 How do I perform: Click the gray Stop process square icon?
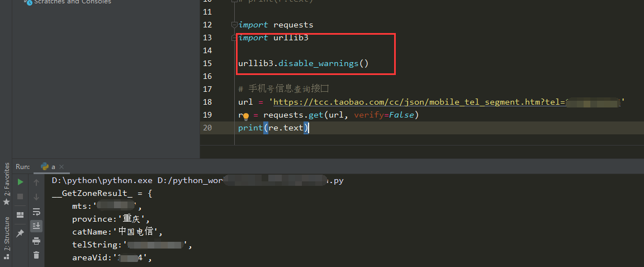point(20,196)
